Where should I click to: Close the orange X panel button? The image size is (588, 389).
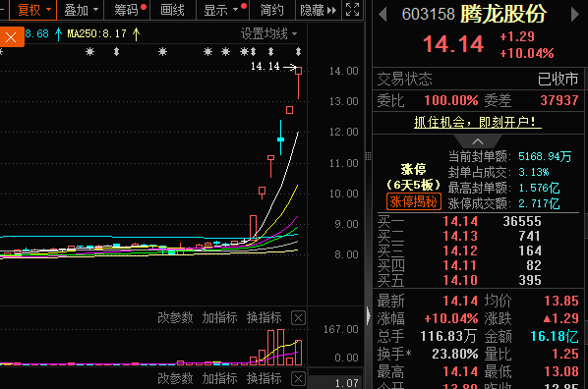coord(11,37)
